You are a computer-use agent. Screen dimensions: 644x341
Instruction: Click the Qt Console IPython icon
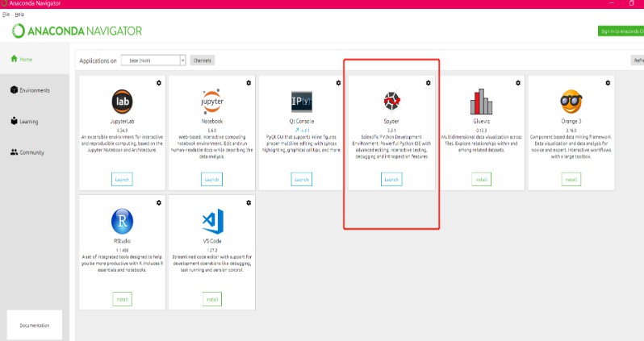pyautogui.click(x=302, y=102)
